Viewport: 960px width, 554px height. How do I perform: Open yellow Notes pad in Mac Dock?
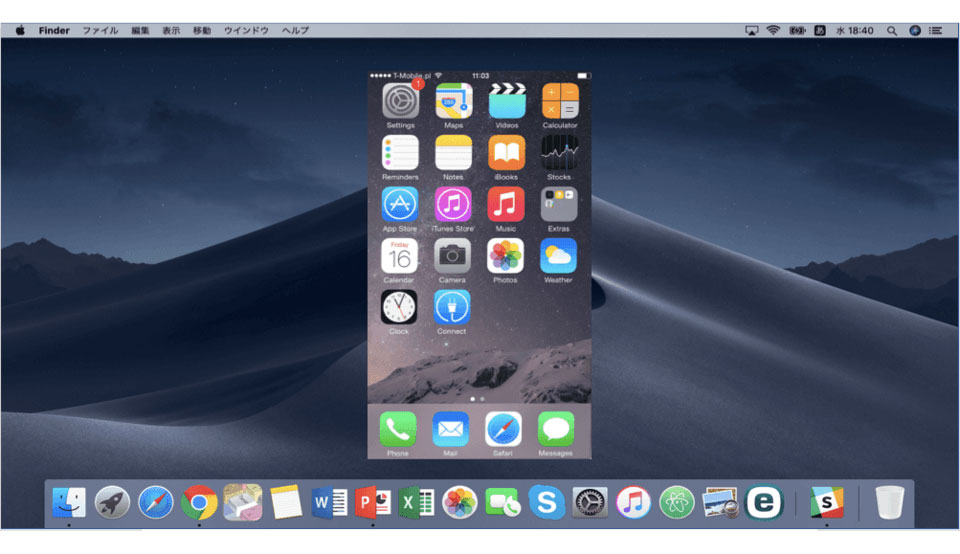[x=286, y=503]
